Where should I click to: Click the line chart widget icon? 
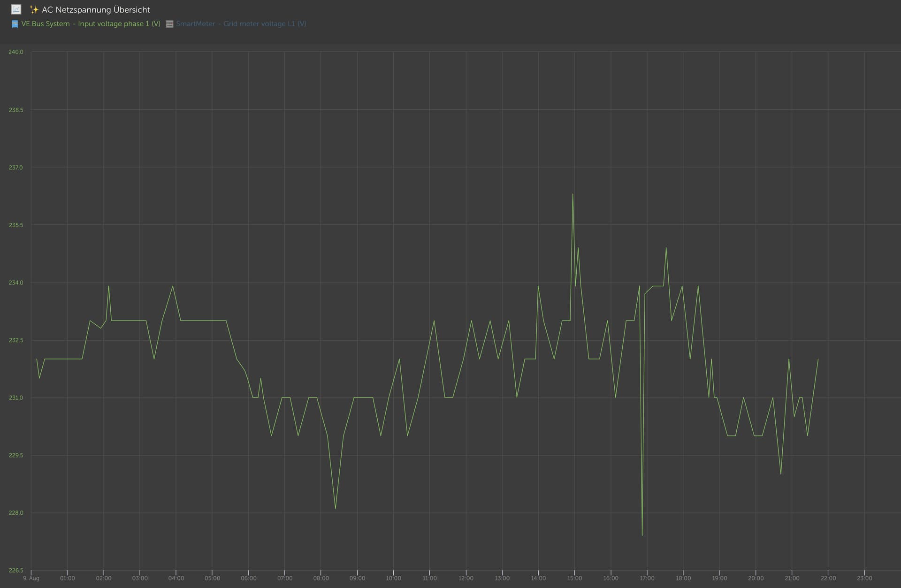click(16, 9)
